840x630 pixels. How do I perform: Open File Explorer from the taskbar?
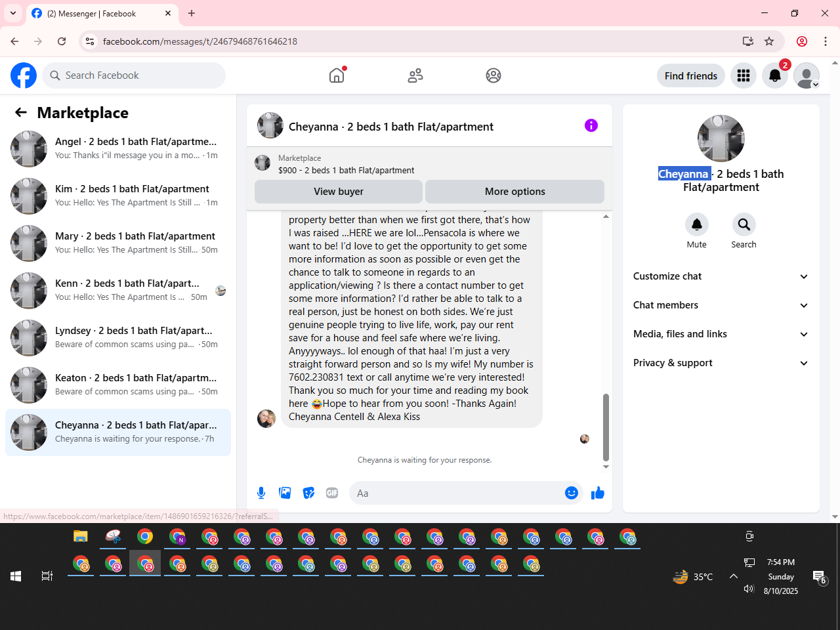(x=80, y=537)
